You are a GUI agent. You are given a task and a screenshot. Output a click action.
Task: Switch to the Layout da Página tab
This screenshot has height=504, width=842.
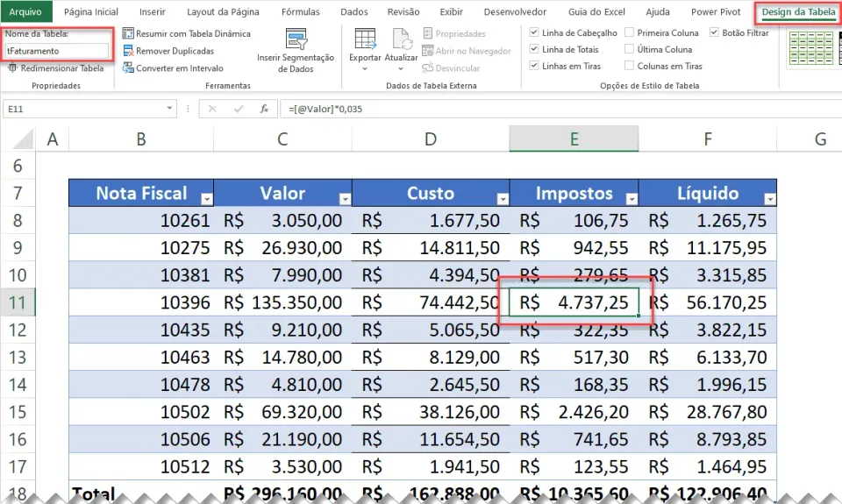[223, 11]
